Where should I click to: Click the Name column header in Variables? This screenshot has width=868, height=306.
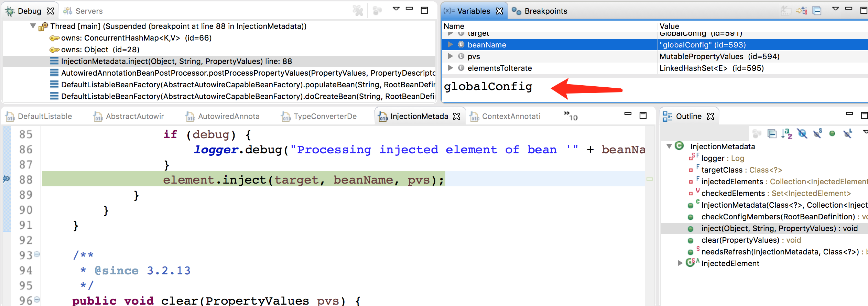550,26
